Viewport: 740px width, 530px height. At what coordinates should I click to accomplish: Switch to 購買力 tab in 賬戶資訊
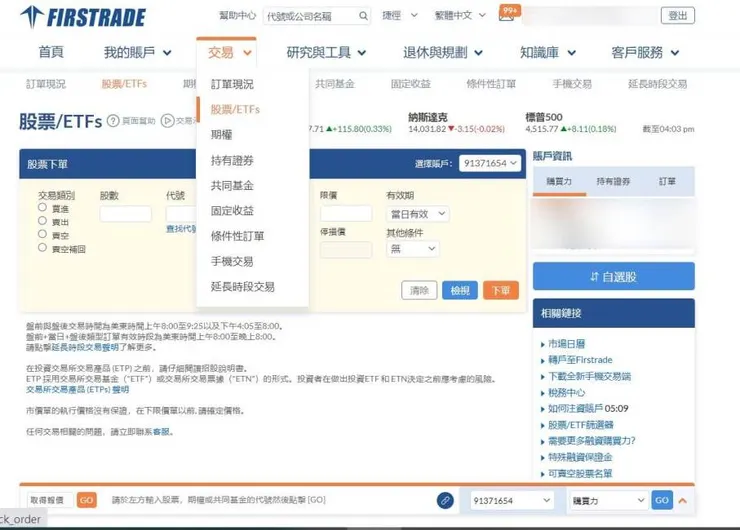tap(559, 181)
